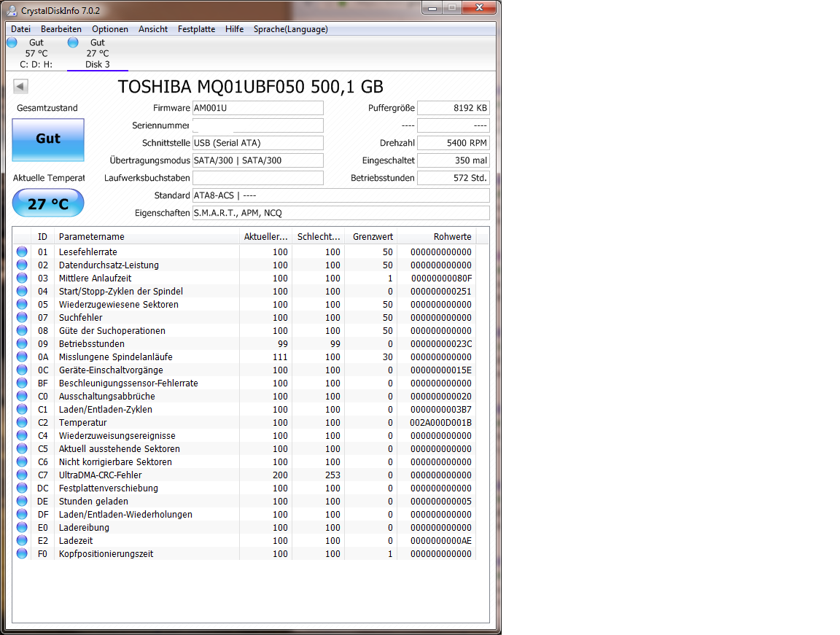Click the 27 °C temperature button

click(x=48, y=203)
